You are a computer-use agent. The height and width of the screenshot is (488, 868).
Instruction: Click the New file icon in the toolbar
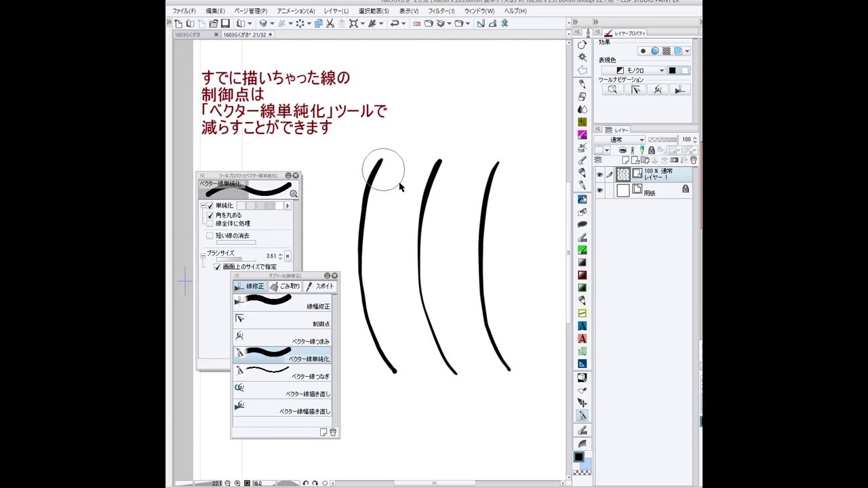pyautogui.click(x=178, y=23)
